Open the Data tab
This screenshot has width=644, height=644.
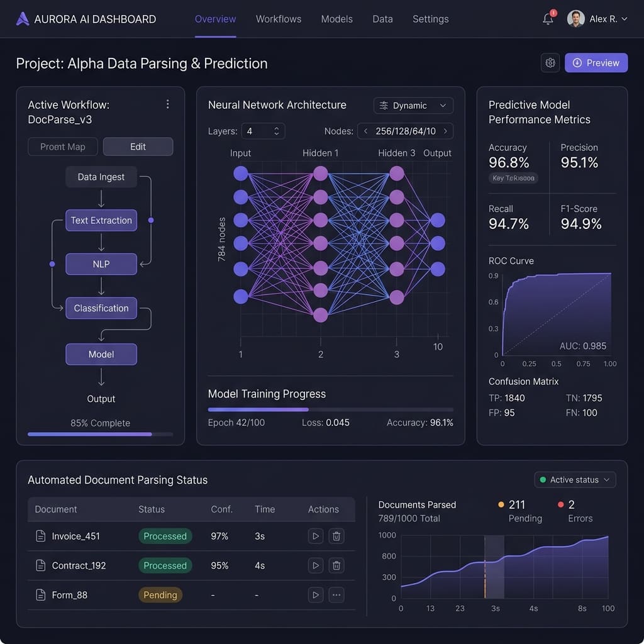(x=382, y=19)
